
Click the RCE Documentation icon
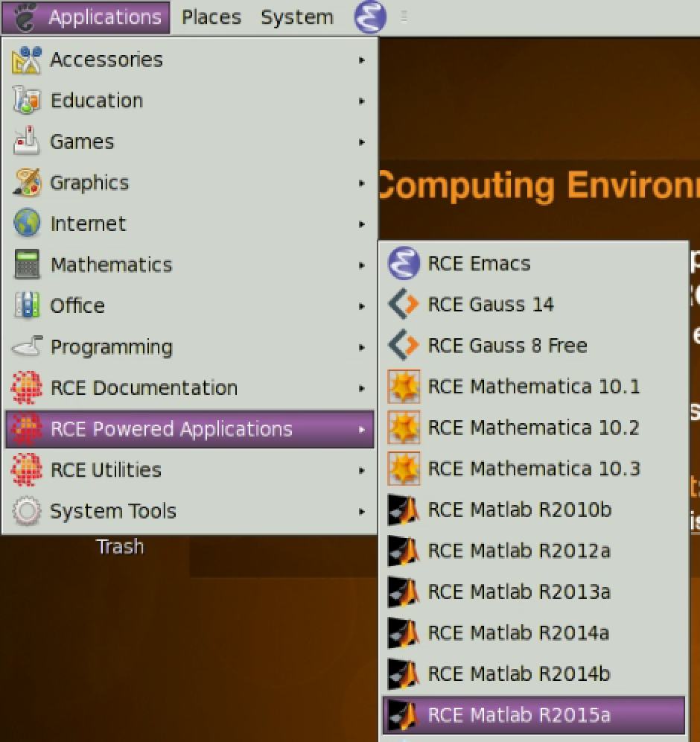pyautogui.click(x=27, y=387)
